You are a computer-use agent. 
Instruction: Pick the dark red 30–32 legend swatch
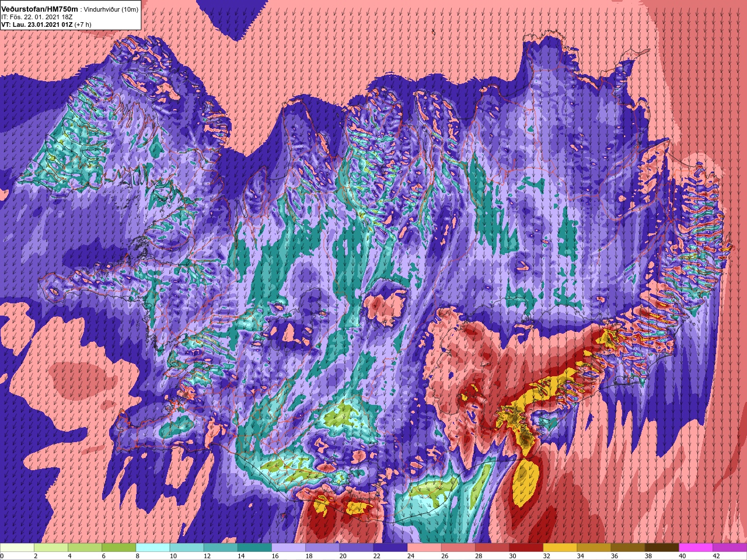point(526,548)
